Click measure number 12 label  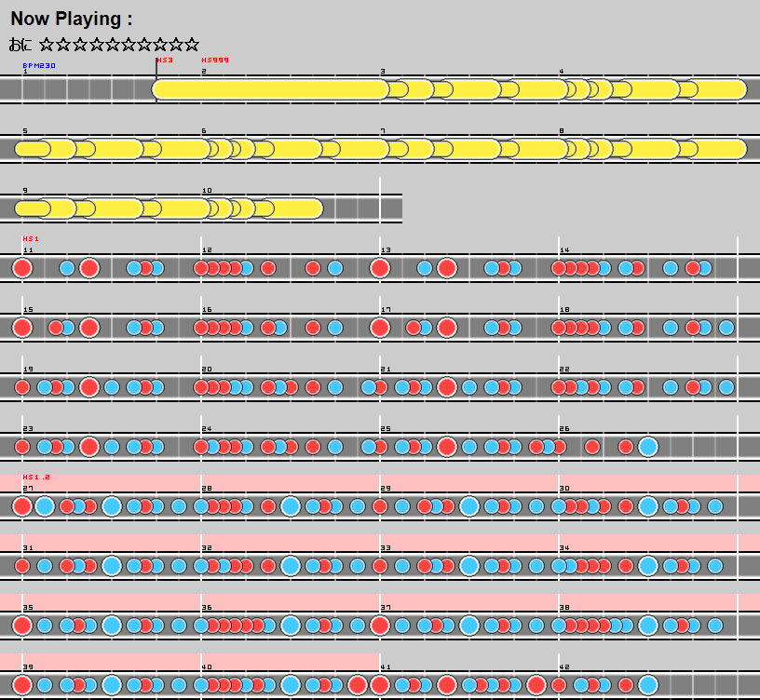[207, 250]
